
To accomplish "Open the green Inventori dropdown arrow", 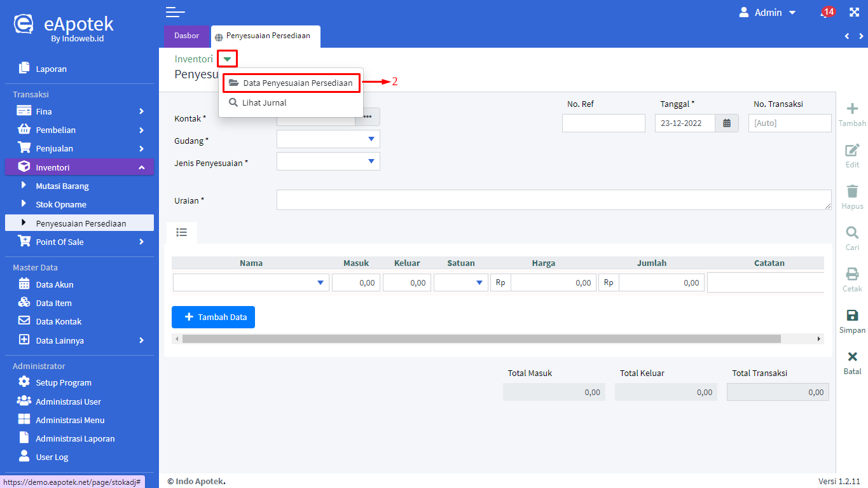I will coord(227,59).
